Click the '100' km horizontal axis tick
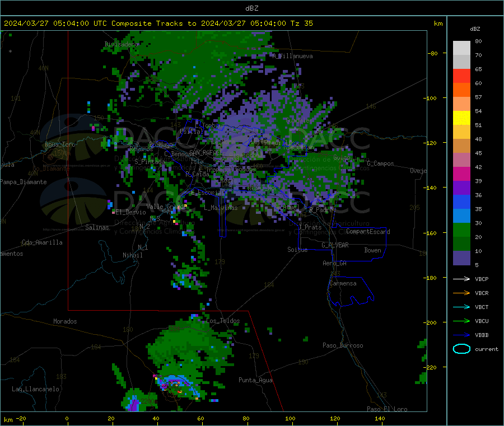The image size is (504, 426). tap(290, 418)
